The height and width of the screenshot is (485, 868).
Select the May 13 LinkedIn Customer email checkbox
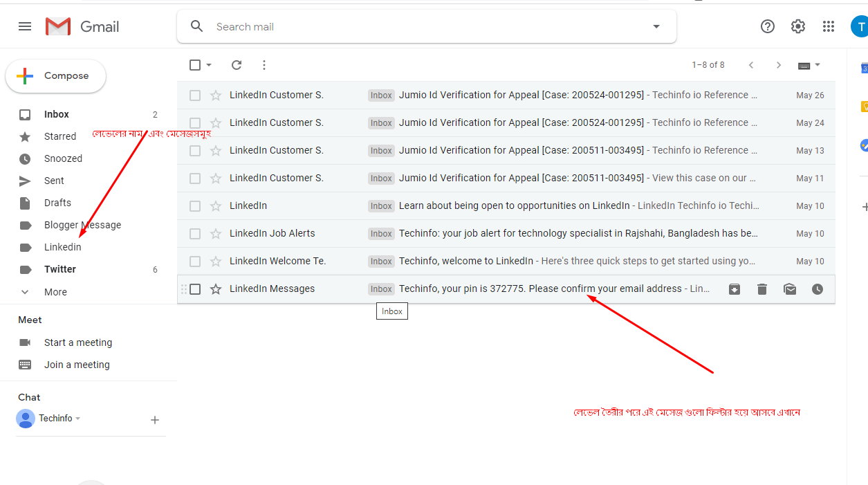(x=195, y=151)
